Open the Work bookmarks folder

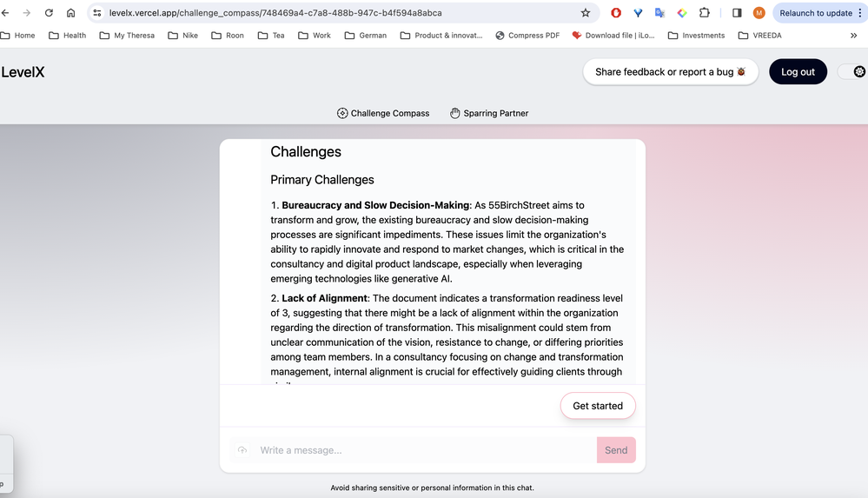315,36
